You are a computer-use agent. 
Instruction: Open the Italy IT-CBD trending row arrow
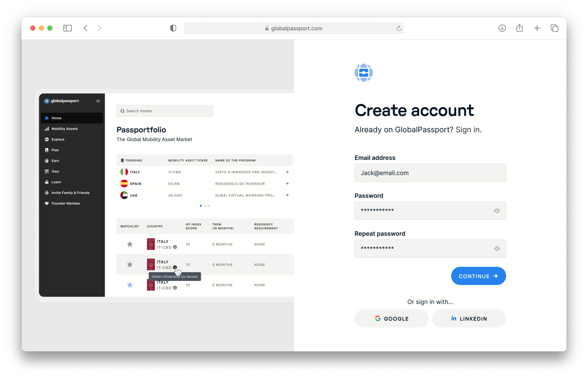point(287,172)
